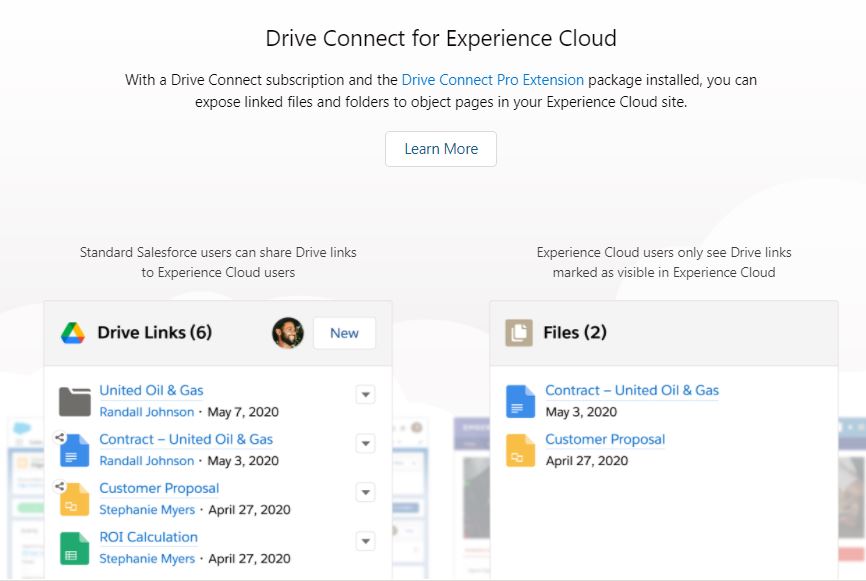Image resolution: width=866 pixels, height=581 pixels.
Task: Click the ROI Calculation sheets icon
Action: tap(75, 548)
